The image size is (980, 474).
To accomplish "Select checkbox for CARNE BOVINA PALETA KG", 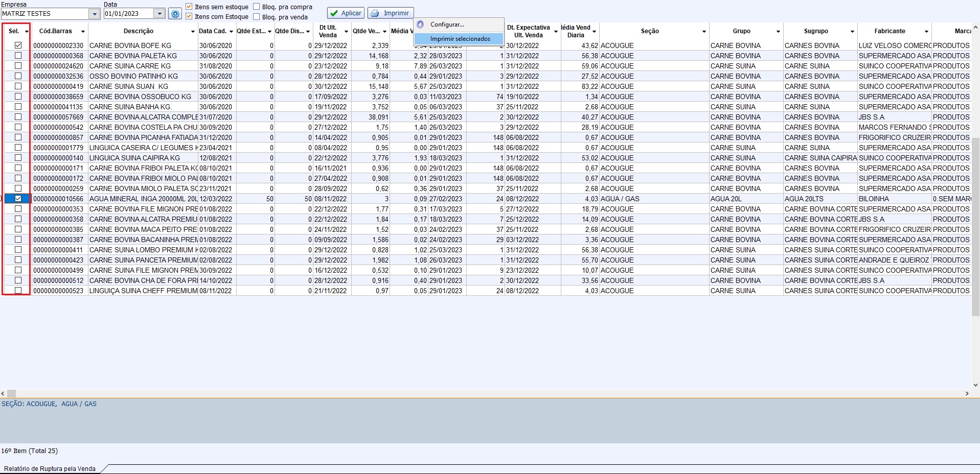I will click(18, 56).
